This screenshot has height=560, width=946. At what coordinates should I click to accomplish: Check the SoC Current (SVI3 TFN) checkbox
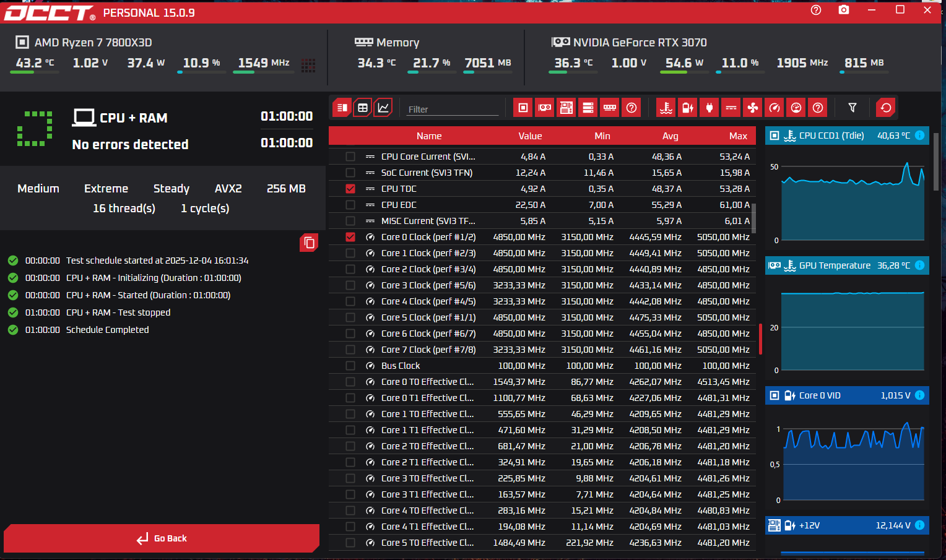tap(350, 173)
